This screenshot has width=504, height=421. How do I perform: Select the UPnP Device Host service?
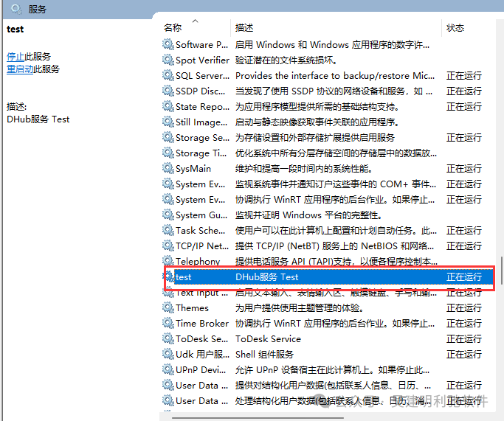coord(201,369)
